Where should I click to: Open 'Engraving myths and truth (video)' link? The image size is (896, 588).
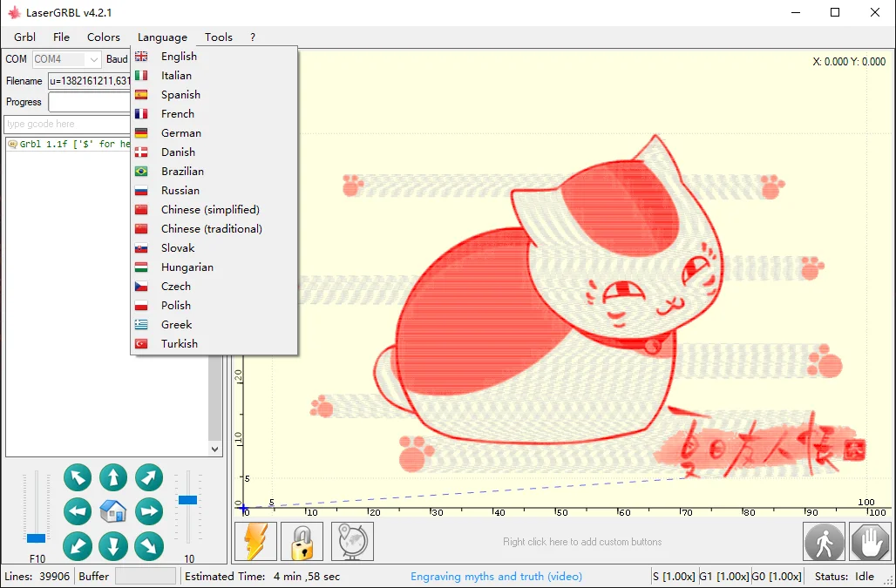(496, 577)
